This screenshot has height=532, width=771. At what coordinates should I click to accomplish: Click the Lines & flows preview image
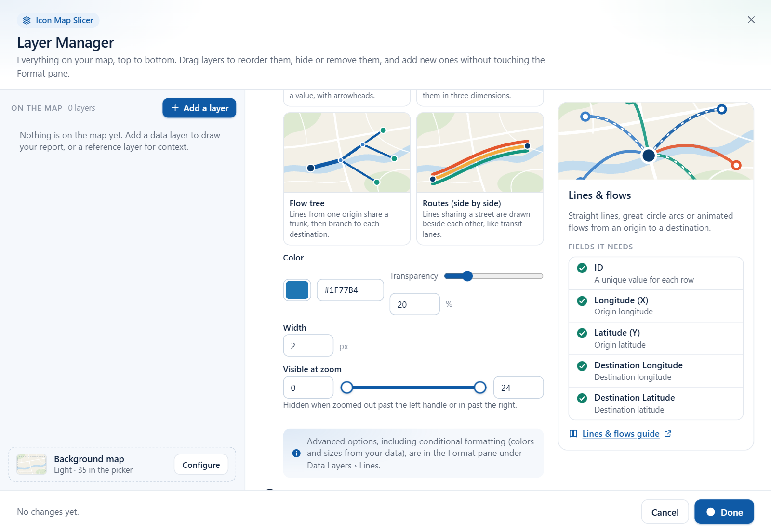656,141
